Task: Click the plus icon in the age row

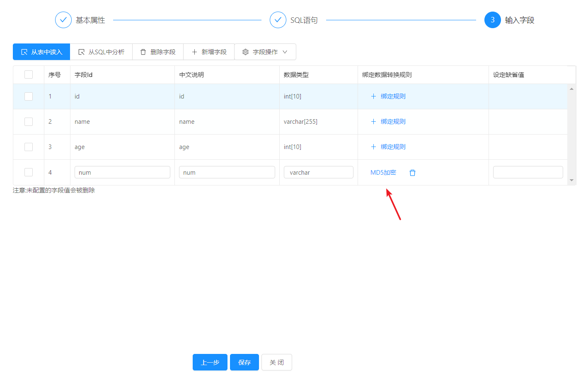Action: (373, 147)
